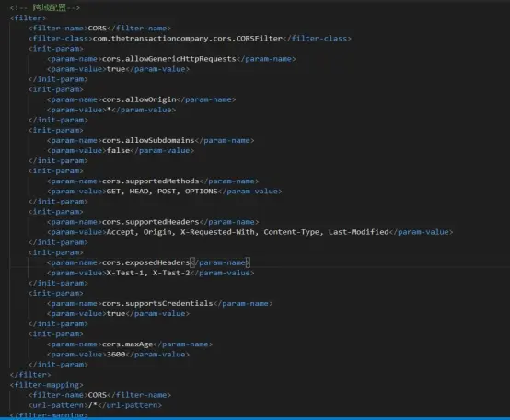Image resolution: width=510 pixels, height=420 pixels.
Task: Click cors.supportedHeaders param name
Action: coord(151,222)
